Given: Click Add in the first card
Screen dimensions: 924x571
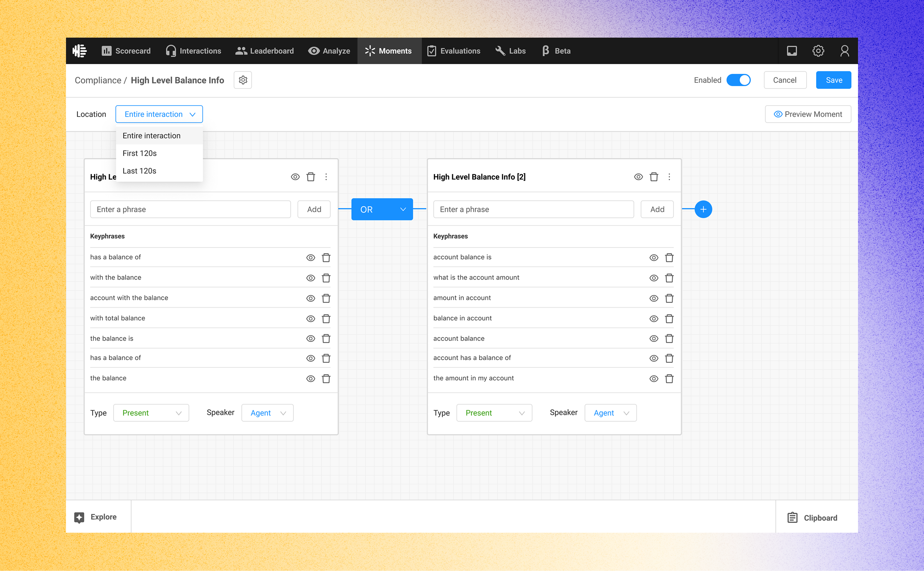Looking at the screenshot, I should (x=314, y=209).
